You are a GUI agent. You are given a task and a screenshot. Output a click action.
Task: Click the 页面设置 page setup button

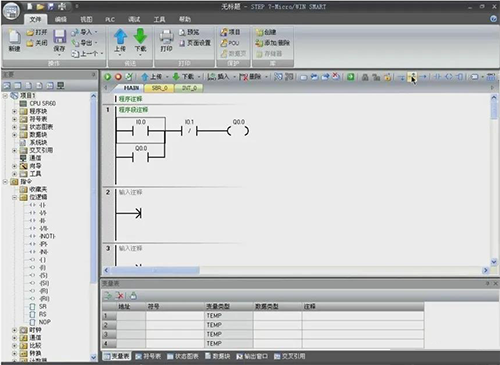195,43
